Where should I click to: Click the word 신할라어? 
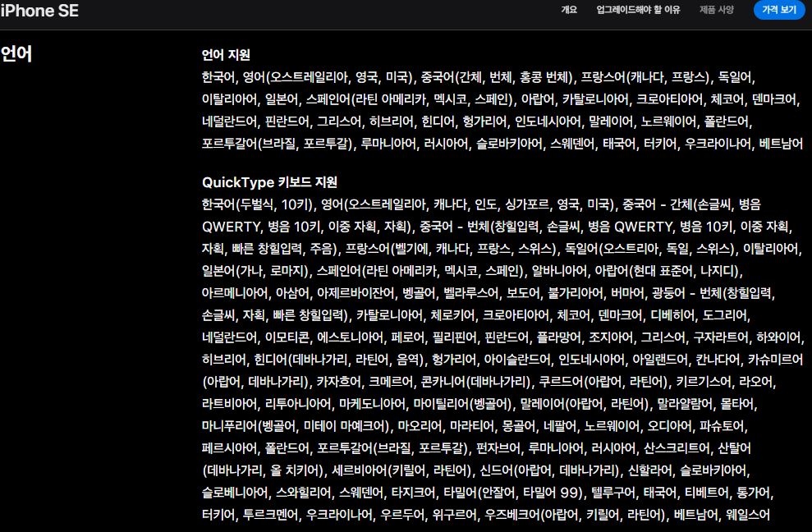click(650, 471)
